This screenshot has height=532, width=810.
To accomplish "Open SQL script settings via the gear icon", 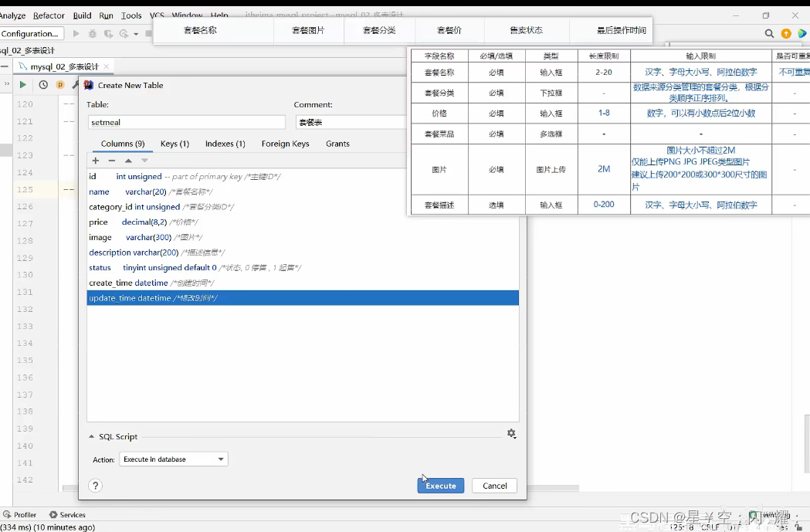I will coord(512,434).
